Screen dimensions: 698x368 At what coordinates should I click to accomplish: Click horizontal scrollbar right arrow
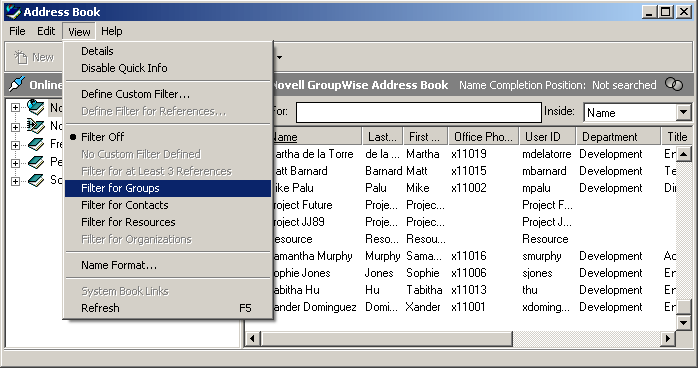coord(667,339)
